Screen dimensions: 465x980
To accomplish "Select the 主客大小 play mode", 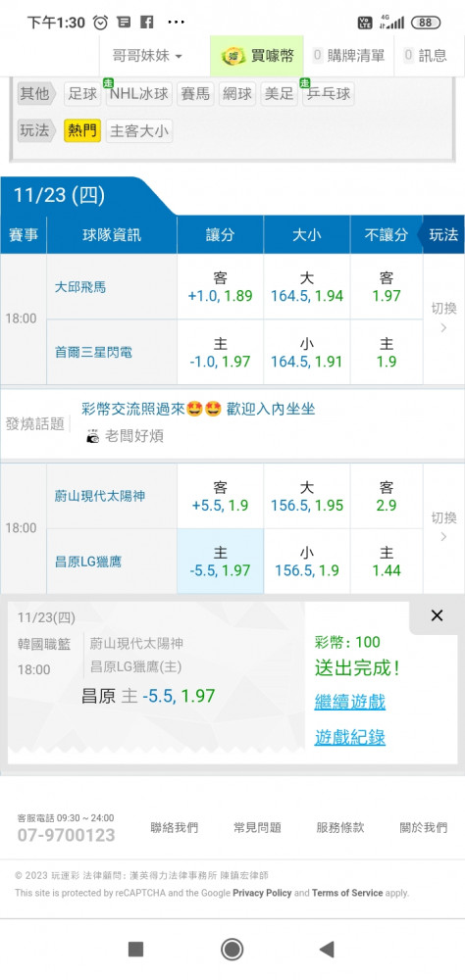I will tap(139, 130).
